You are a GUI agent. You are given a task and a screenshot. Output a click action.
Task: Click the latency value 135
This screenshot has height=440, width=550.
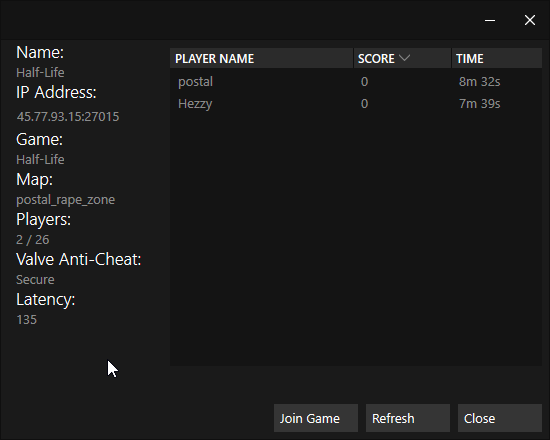point(27,320)
